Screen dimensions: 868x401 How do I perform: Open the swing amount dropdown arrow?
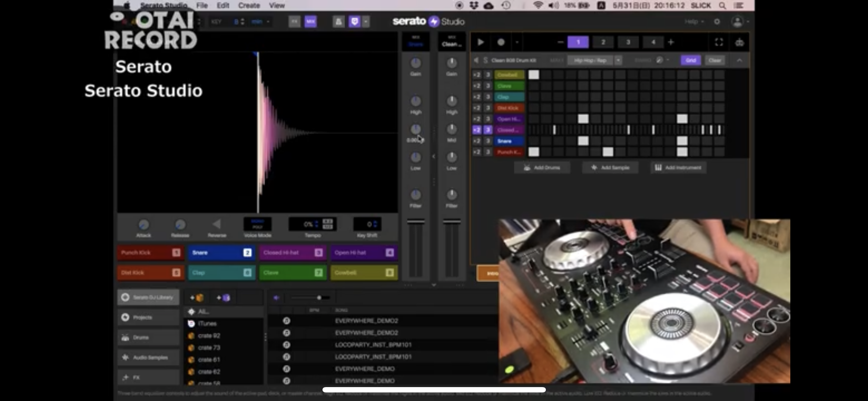coord(668,60)
